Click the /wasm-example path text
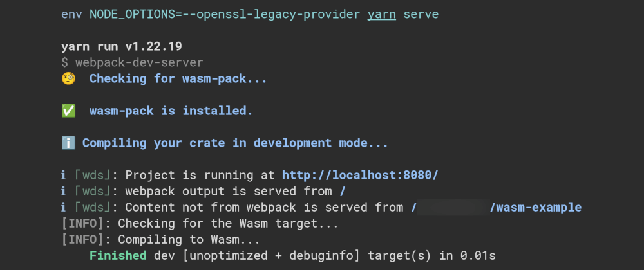This screenshot has width=644, height=270. coord(536,208)
